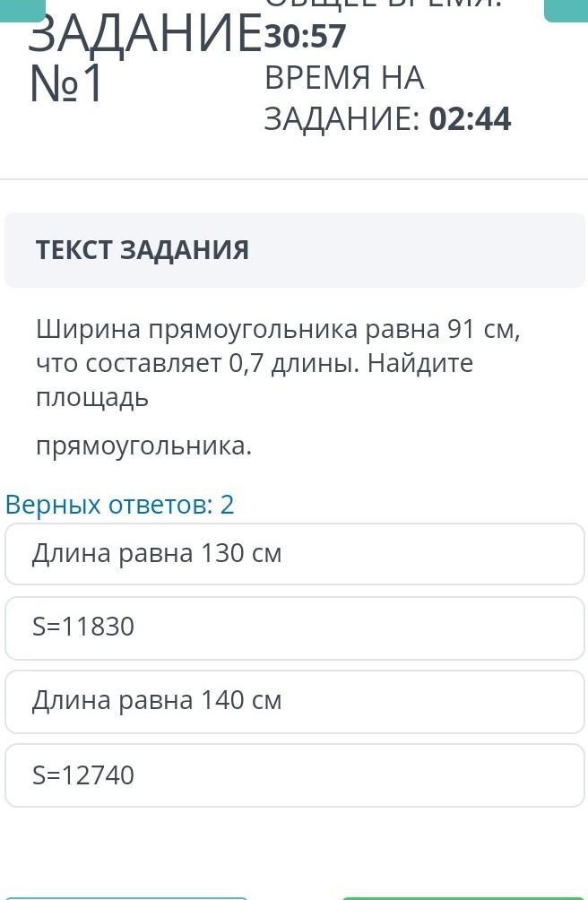The width and height of the screenshot is (588, 900).
Task: Click the standalone line 'прямоугольника.'
Action: coord(144,446)
